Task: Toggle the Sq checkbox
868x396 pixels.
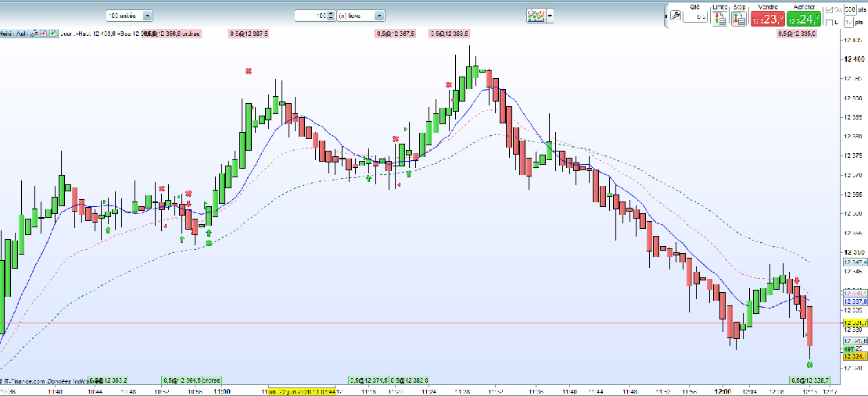Action: click(829, 9)
